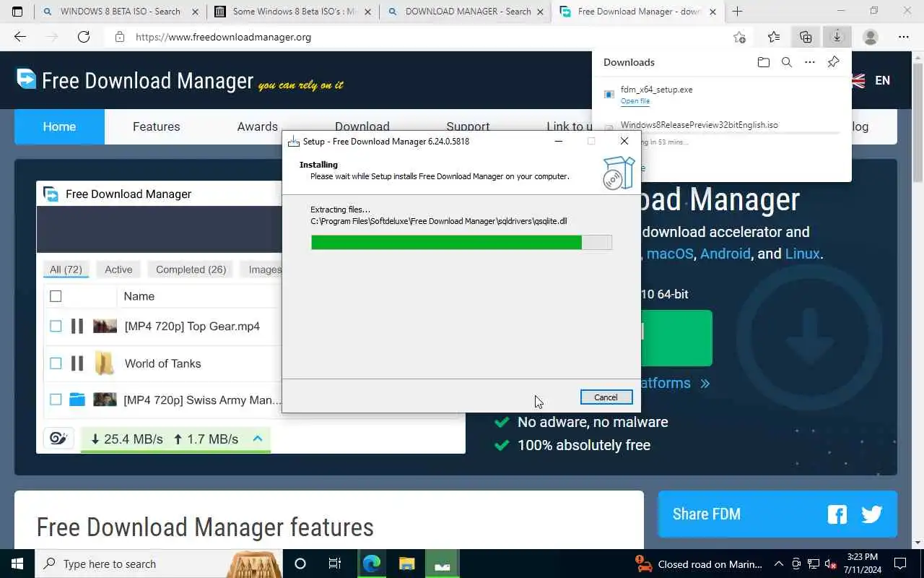Click the Facebook share icon
Viewport: 924px width, 578px height.
tap(837, 514)
